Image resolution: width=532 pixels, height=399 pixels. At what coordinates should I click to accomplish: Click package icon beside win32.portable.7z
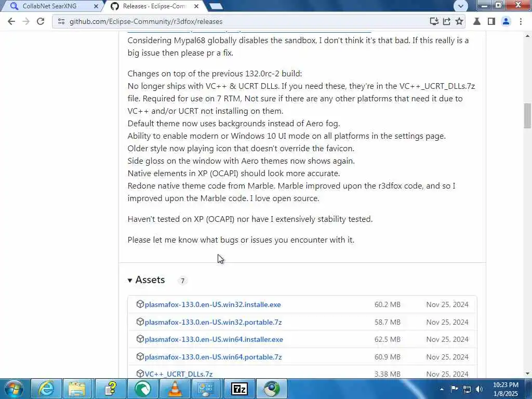pyautogui.click(x=140, y=321)
